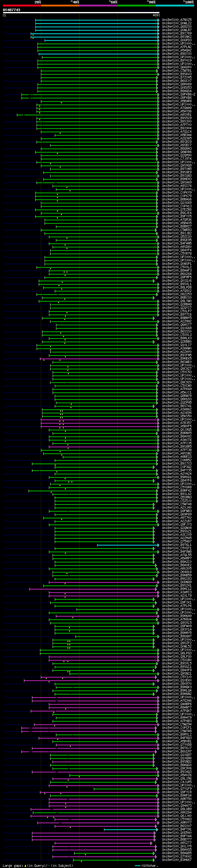
Task: Open hit UniRef100_Q0GPD3
Action: pos(176,40)
